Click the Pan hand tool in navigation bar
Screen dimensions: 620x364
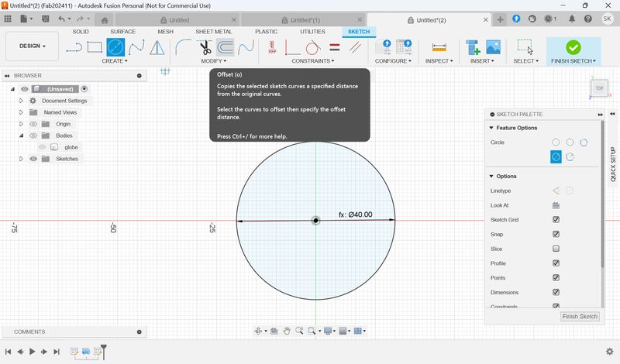click(x=286, y=331)
